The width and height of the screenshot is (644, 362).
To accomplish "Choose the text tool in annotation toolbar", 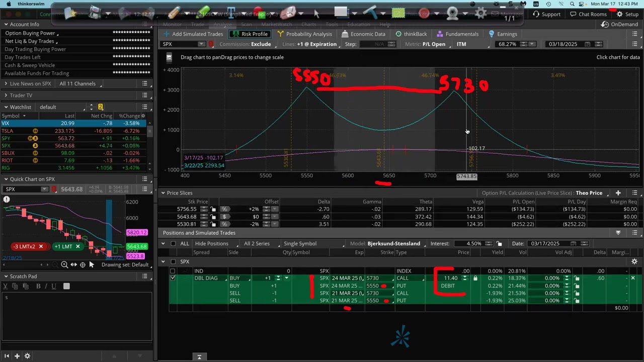I will click(231, 13).
